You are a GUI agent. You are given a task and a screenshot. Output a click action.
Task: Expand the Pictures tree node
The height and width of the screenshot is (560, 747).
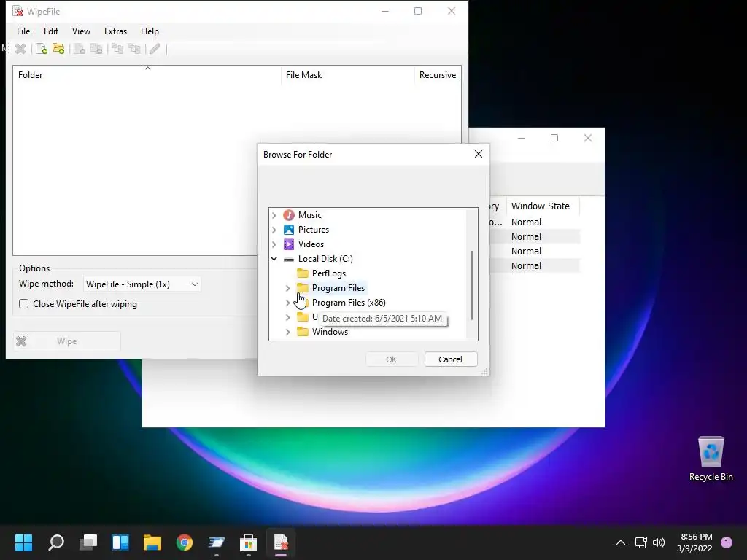click(x=274, y=230)
